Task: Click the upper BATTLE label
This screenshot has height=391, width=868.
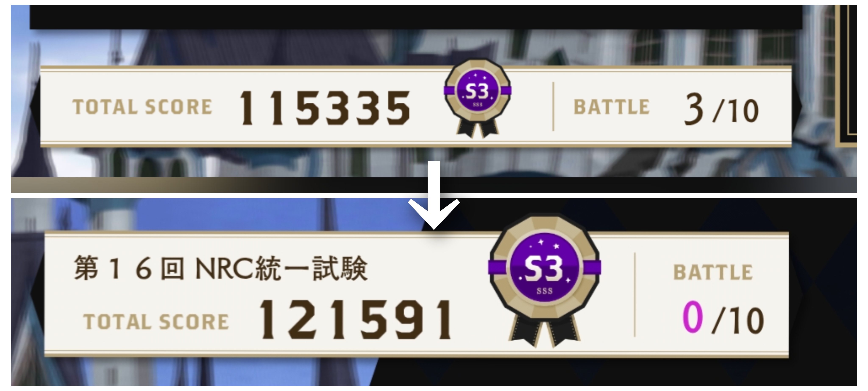Action: [612, 107]
